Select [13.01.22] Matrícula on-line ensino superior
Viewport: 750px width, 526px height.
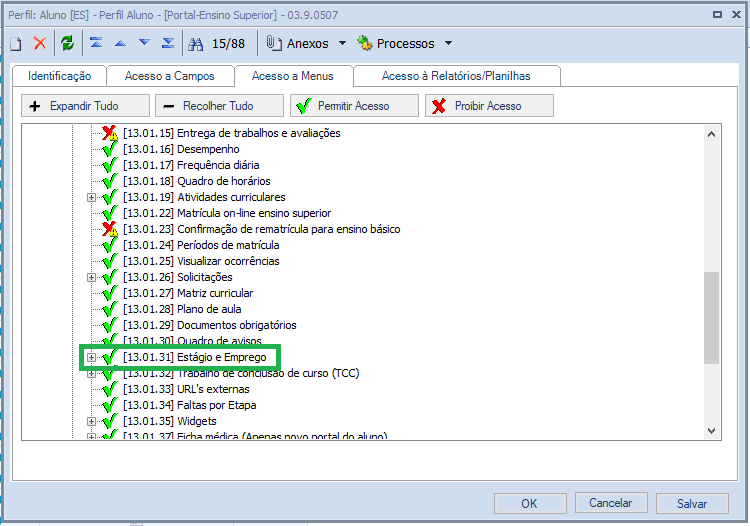(227, 213)
